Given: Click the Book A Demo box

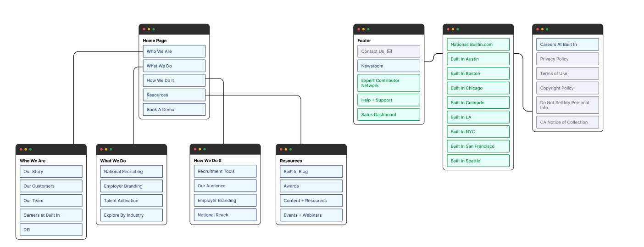Looking at the screenshot, I should tap(174, 110).
